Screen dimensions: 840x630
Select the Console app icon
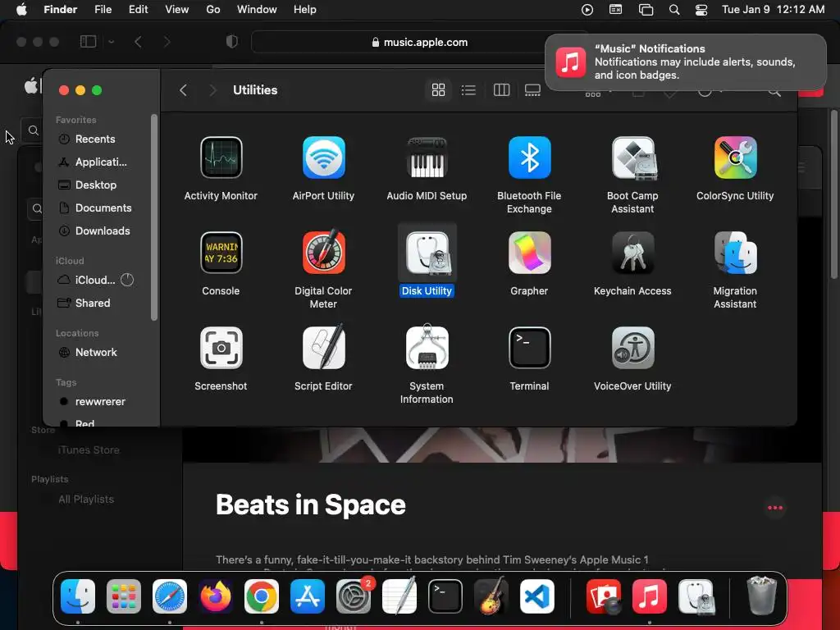click(x=221, y=253)
